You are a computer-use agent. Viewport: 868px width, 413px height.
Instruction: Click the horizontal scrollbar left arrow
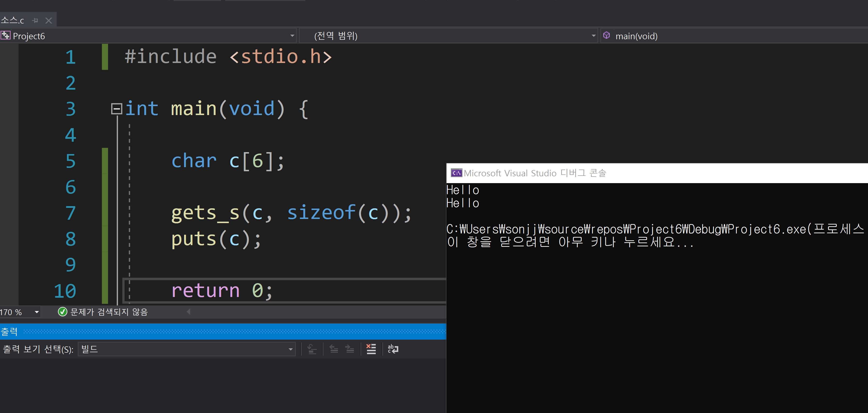[x=189, y=312]
